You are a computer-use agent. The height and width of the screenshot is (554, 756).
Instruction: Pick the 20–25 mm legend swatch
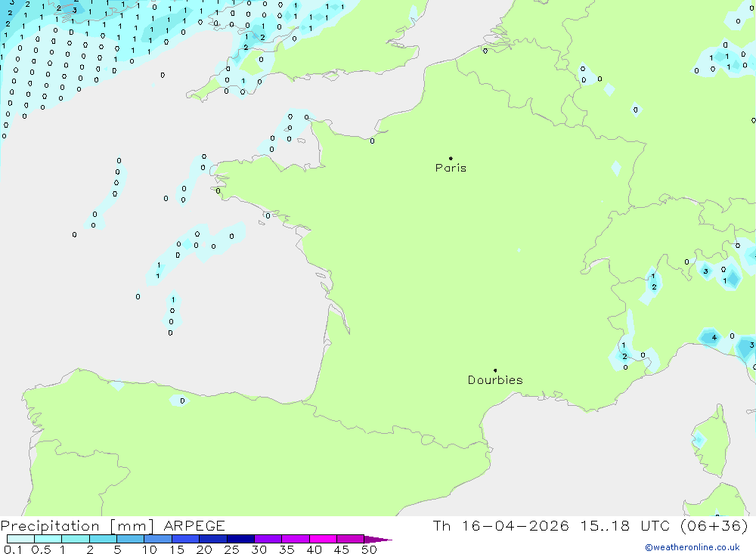point(213,539)
